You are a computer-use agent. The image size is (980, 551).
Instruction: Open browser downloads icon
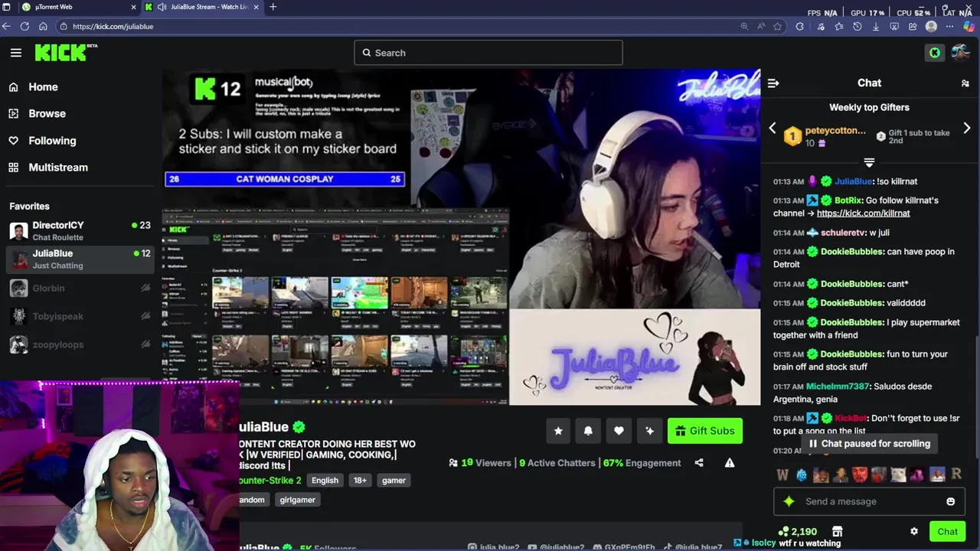coord(875,26)
